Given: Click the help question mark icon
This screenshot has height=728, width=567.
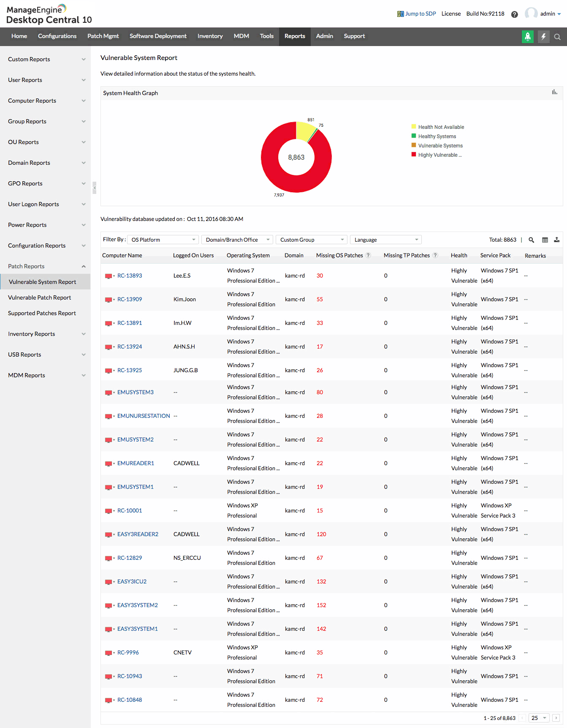Looking at the screenshot, I should 514,14.
